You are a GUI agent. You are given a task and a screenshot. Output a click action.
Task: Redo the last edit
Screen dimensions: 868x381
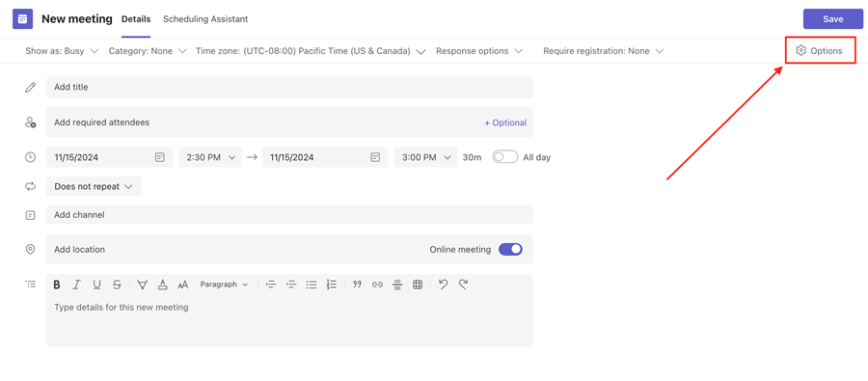(x=463, y=285)
